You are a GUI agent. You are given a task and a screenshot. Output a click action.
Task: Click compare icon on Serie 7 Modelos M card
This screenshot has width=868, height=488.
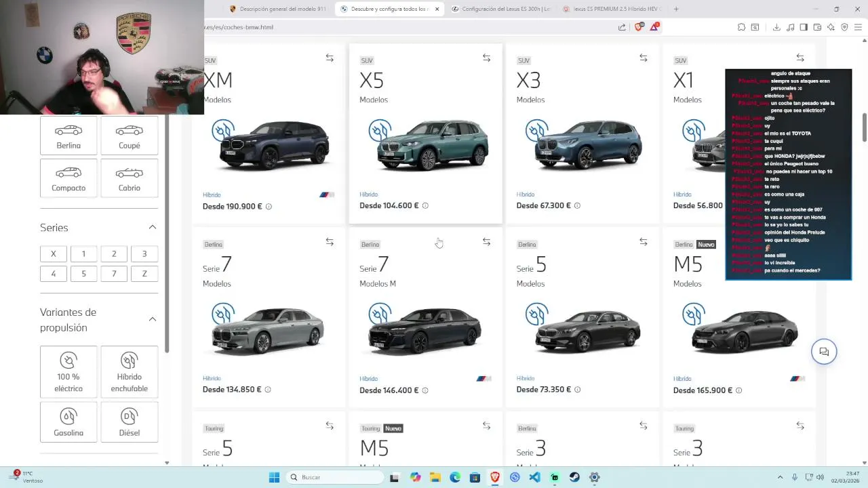(486, 242)
